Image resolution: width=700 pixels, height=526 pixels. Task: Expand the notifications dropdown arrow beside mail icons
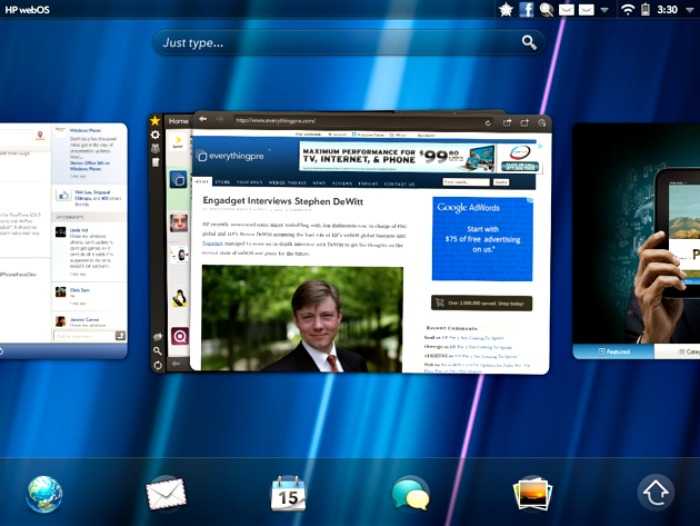coord(604,9)
